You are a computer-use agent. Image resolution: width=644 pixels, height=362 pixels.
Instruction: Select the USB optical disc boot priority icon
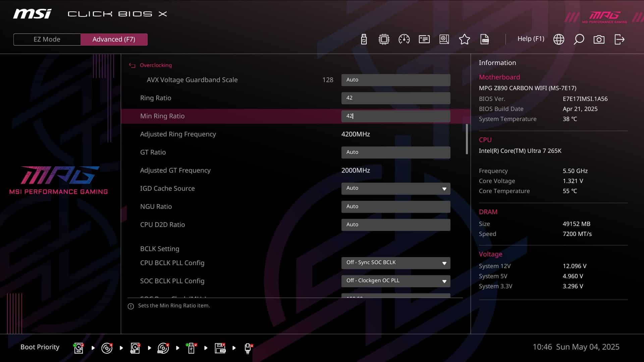[163, 348]
